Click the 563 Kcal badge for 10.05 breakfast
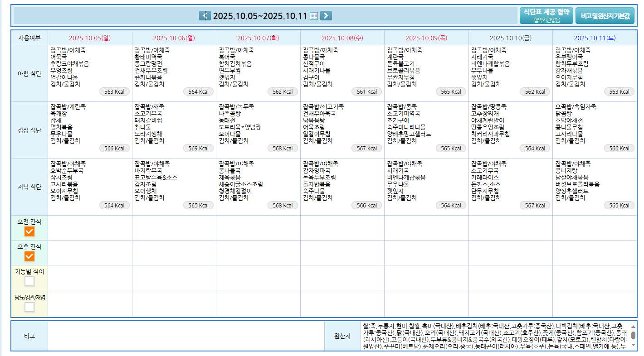The width and height of the screenshot is (644, 356). [x=114, y=92]
